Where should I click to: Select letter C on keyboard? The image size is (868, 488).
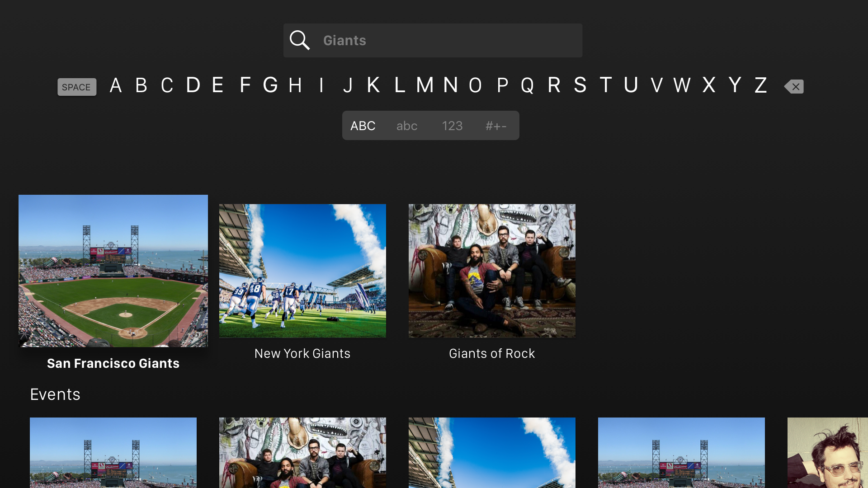pos(167,85)
